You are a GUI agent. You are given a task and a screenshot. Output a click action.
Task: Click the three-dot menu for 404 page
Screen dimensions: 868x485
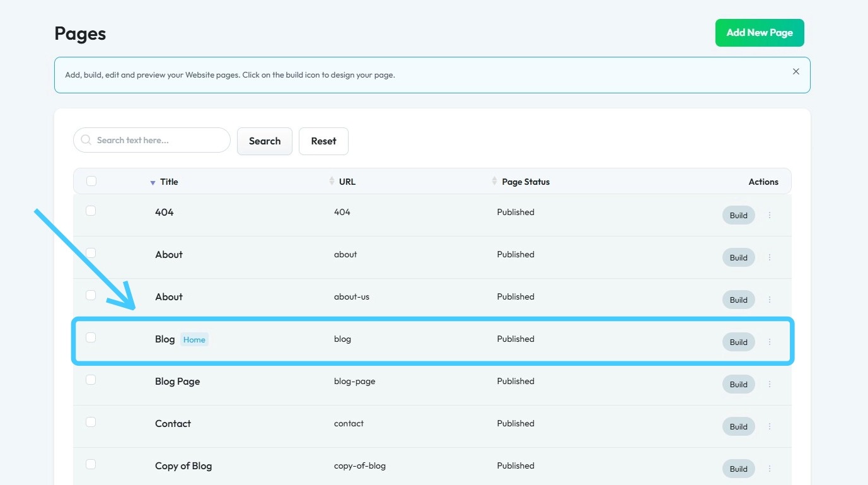click(x=770, y=215)
